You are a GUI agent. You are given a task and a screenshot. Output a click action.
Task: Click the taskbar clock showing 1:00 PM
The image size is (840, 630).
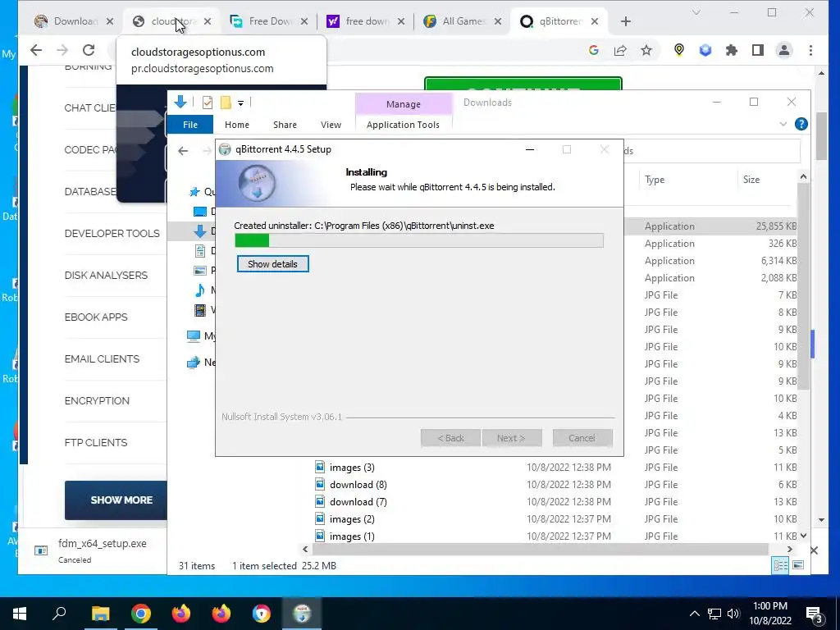[769, 614]
